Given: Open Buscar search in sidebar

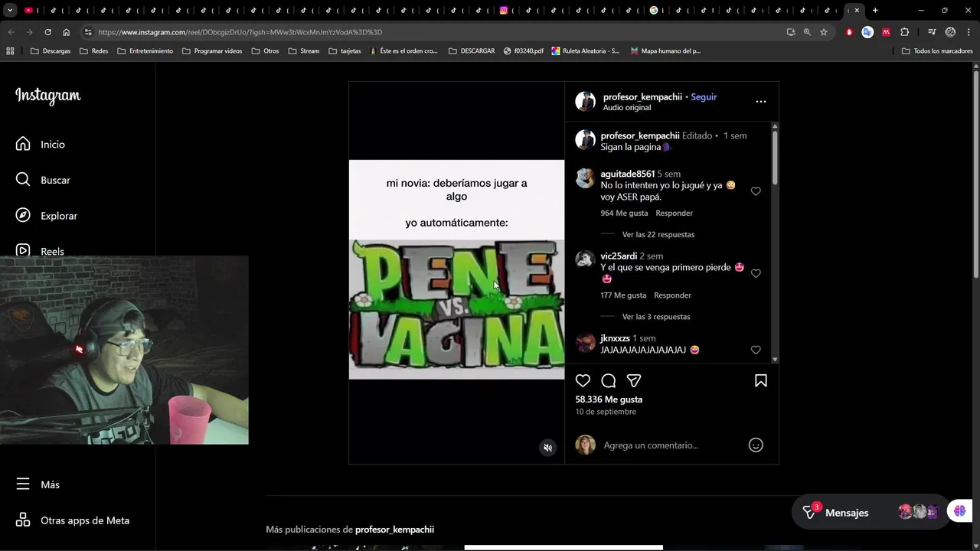Looking at the screenshot, I should tap(44, 180).
